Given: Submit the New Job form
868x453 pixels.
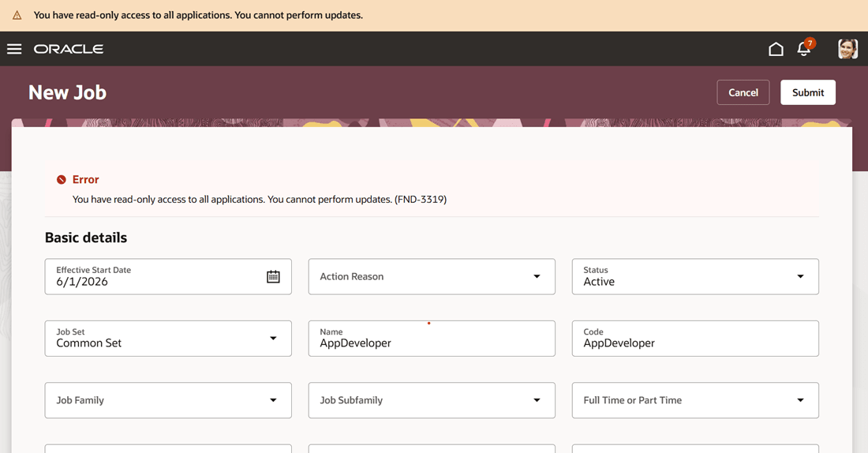Looking at the screenshot, I should click(808, 92).
